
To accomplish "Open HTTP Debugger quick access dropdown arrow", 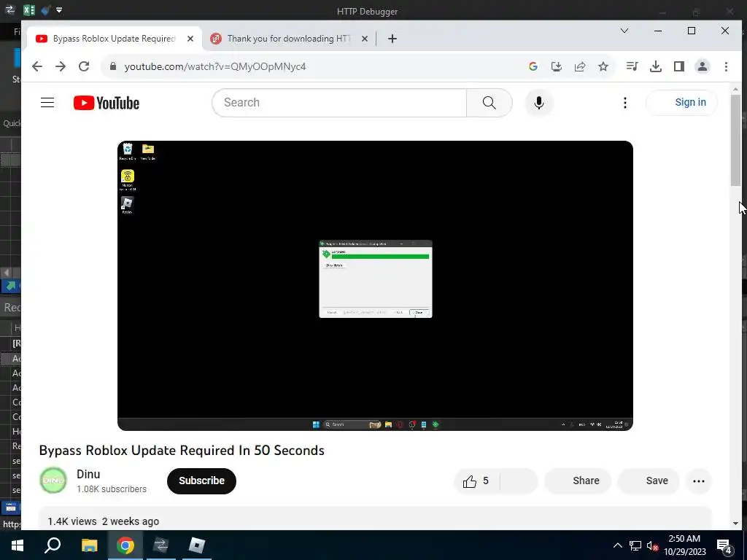I will pyautogui.click(x=59, y=10).
